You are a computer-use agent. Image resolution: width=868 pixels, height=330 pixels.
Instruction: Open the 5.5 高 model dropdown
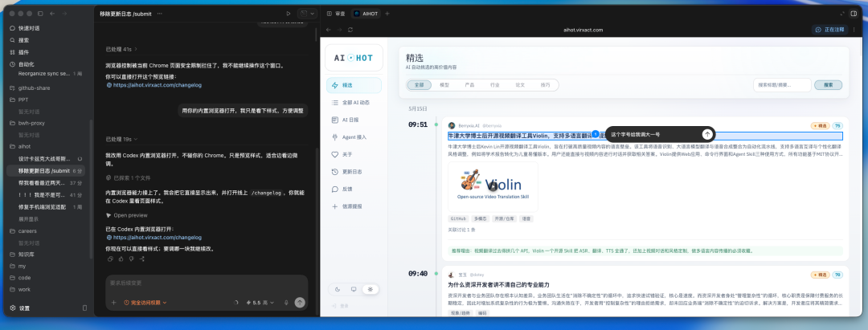[x=260, y=303]
